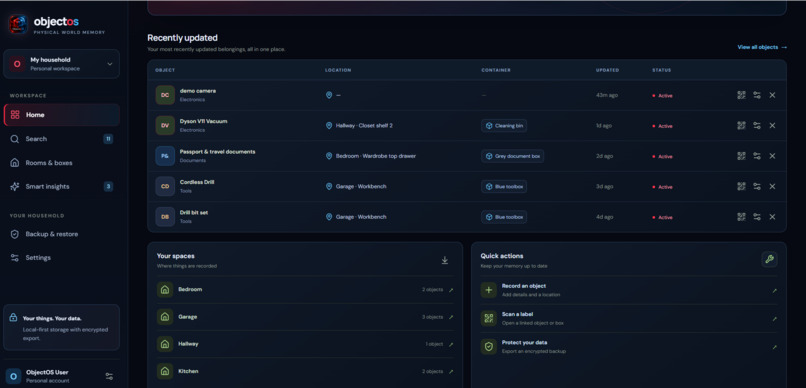This screenshot has width=806, height=388.
Task: Remove the Cordless Drill row
Action: coord(772,187)
